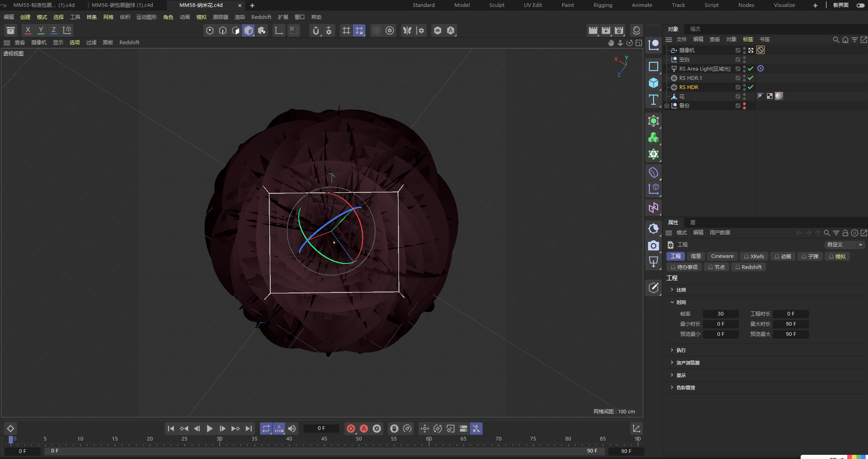Click the Redshift attribute tab button
Viewport: 868px width, 459px height.
click(748, 267)
